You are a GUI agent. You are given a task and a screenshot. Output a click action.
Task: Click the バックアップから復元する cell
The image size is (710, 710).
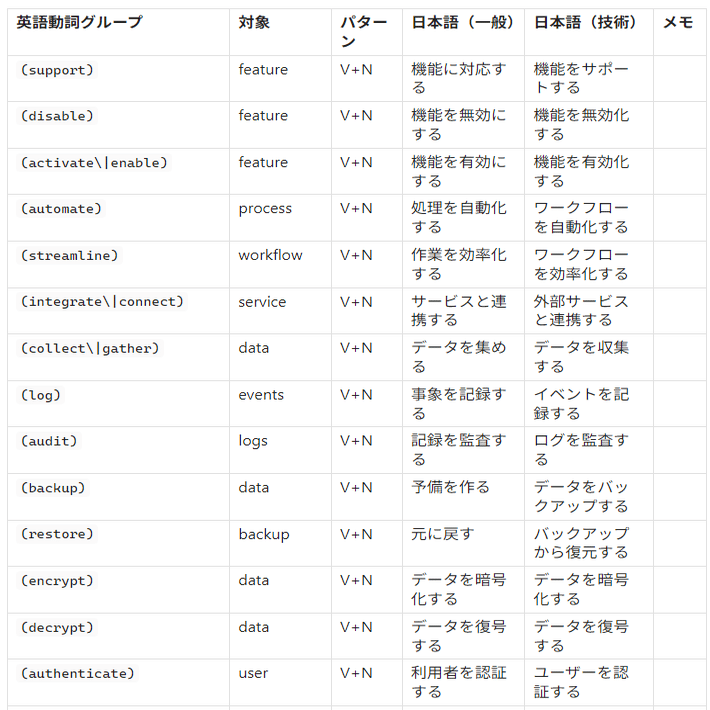coord(582,543)
